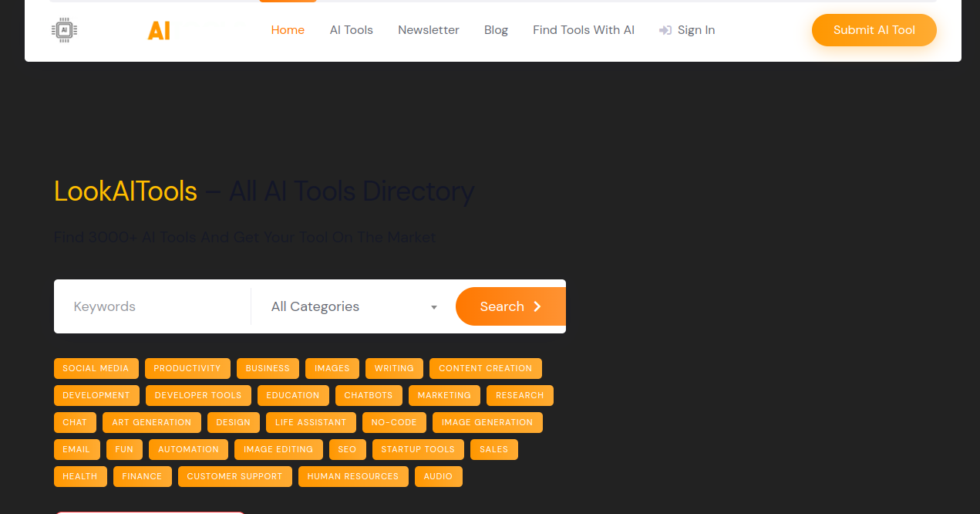Click the LookAITools heading text
Viewport: 980px width, 514px height.
click(x=126, y=191)
